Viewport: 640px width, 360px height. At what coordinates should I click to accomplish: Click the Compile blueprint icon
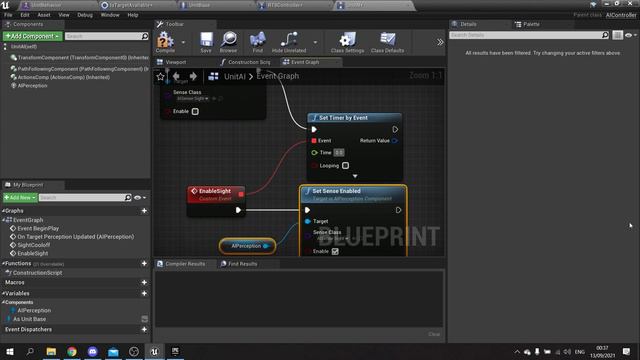point(165,42)
